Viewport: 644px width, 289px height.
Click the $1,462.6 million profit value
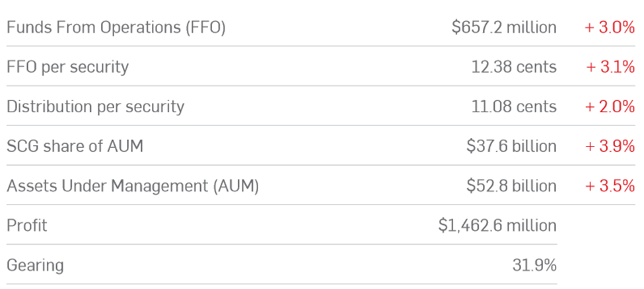tap(497, 226)
